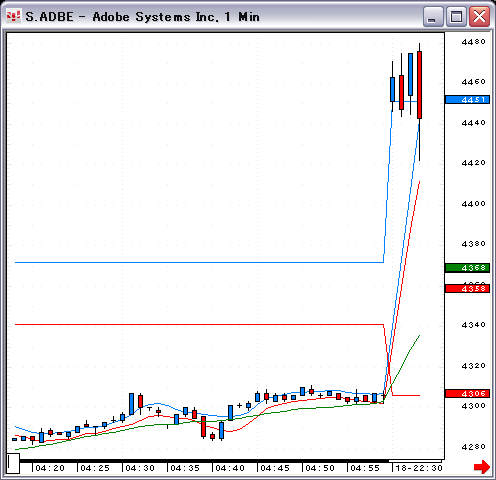Image resolution: width=496 pixels, height=480 pixels.
Task: Minimize the S.ADBE chart window
Action: click(x=433, y=16)
